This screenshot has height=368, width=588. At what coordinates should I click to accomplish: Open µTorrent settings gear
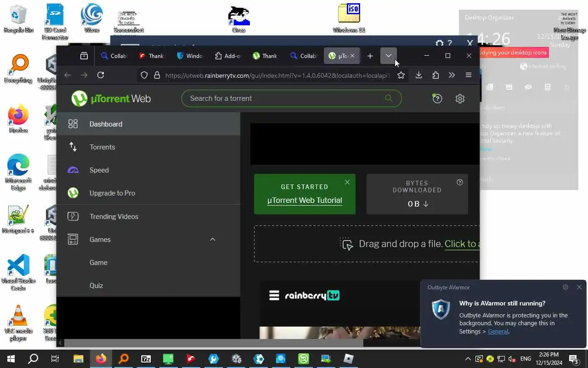pyautogui.click(x=460, y=98)
